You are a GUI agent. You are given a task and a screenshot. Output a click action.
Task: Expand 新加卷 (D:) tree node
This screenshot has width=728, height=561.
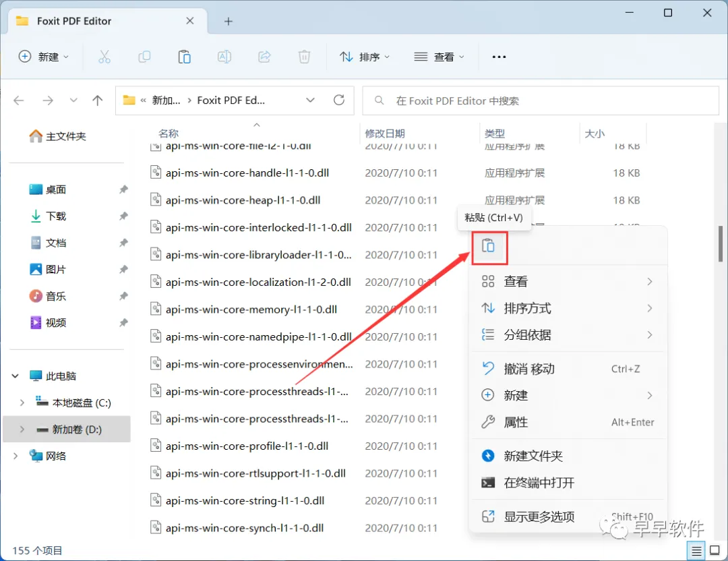click(22, 430)
